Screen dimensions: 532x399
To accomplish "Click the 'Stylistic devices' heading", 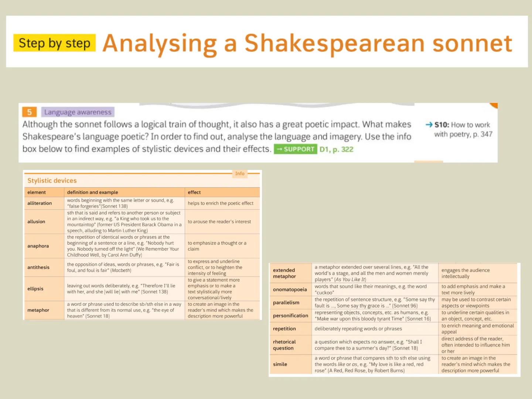I will (x=52, y=181).
